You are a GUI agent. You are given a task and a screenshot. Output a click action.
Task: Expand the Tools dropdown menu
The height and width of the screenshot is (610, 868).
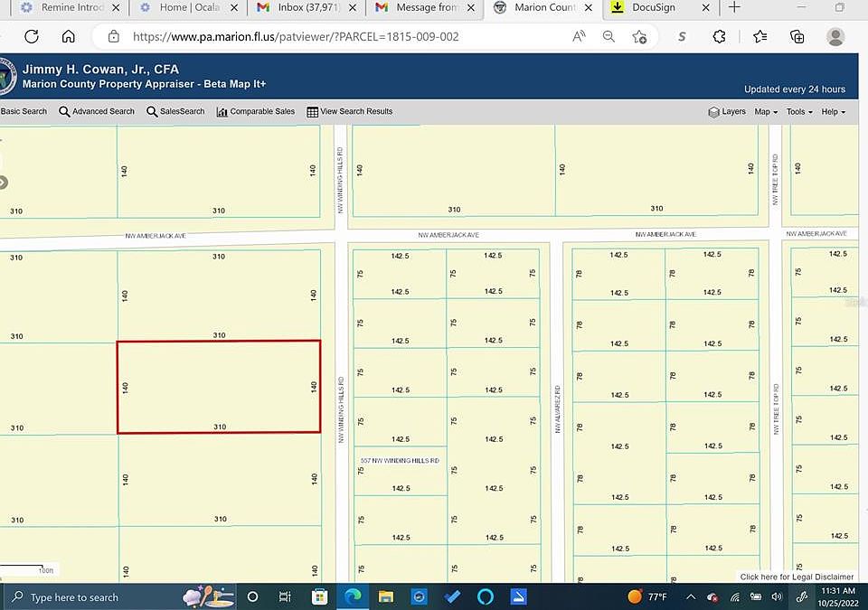(798, 111)
